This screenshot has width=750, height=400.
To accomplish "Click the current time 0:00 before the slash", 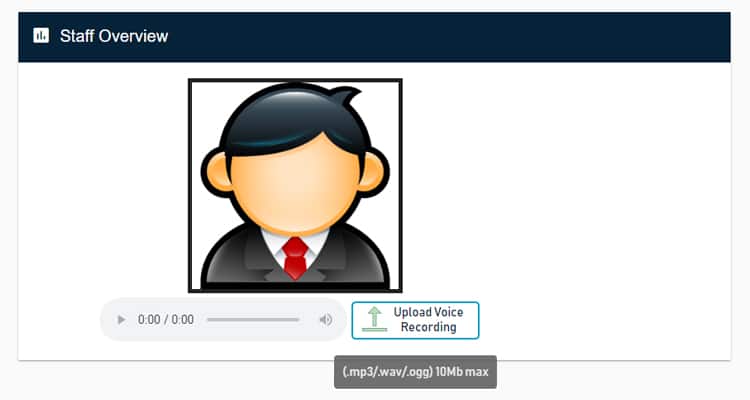I will point(149,320).
